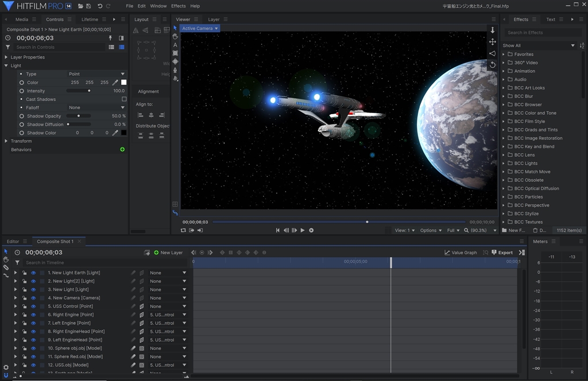
Task: Add a new behavior with green plus
Action: [122, 150]
